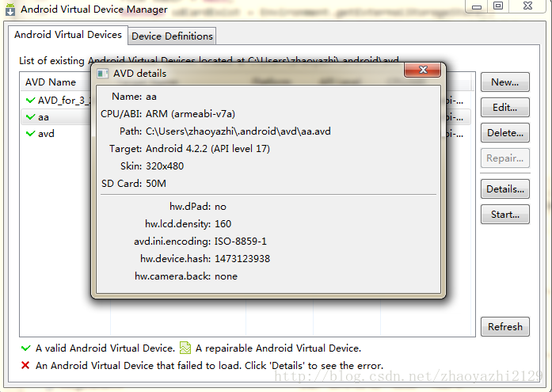The height and width of the screenshot is (392, 552).
Task: Click the SD Card value 50M
Action: (156, 184)
